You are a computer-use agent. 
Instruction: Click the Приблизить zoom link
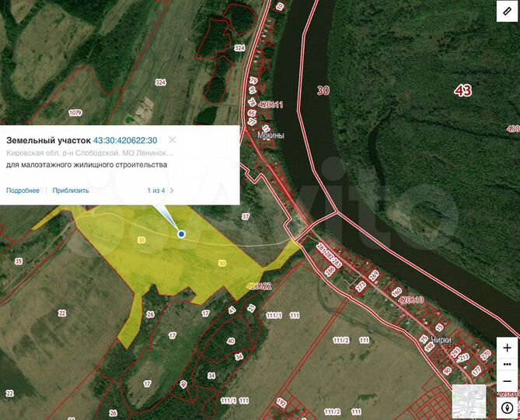pos(71,191)
